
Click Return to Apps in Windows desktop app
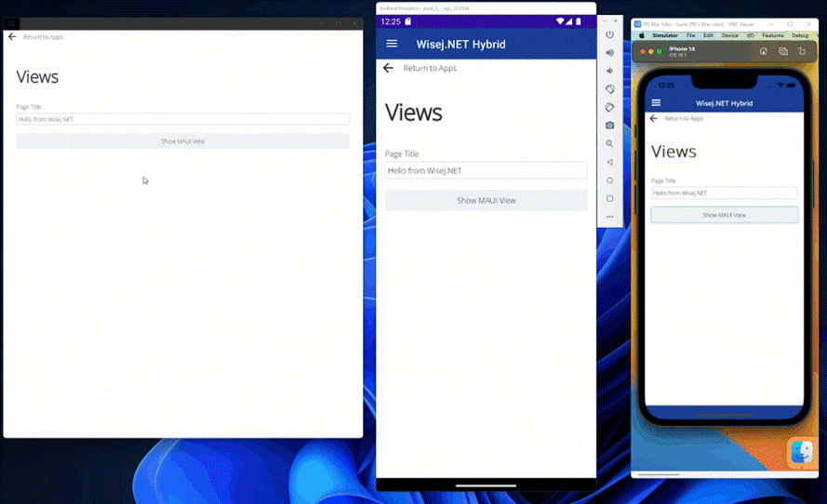tap(43, 37)
